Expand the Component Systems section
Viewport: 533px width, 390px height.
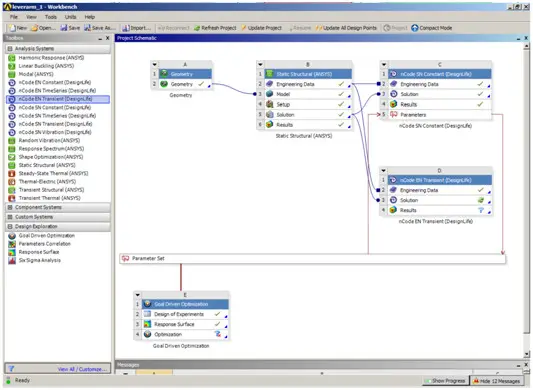click(x=10, y=207)
